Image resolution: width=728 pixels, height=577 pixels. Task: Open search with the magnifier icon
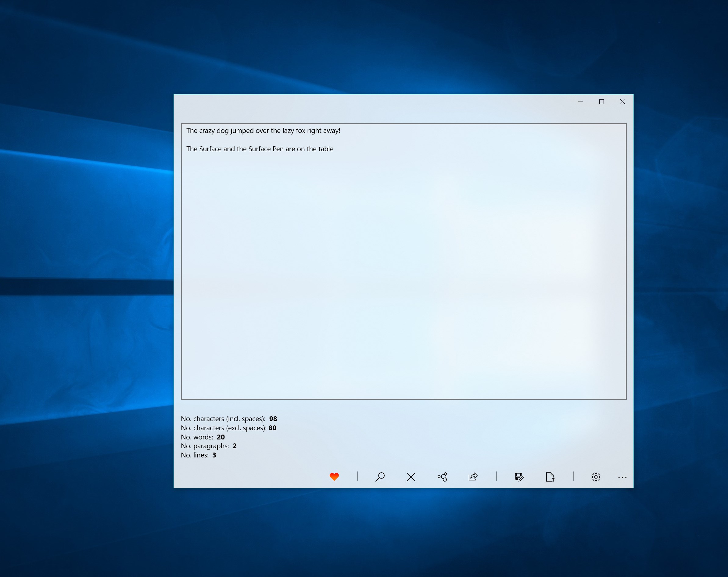pyautogui.click(x=380, y=477)
